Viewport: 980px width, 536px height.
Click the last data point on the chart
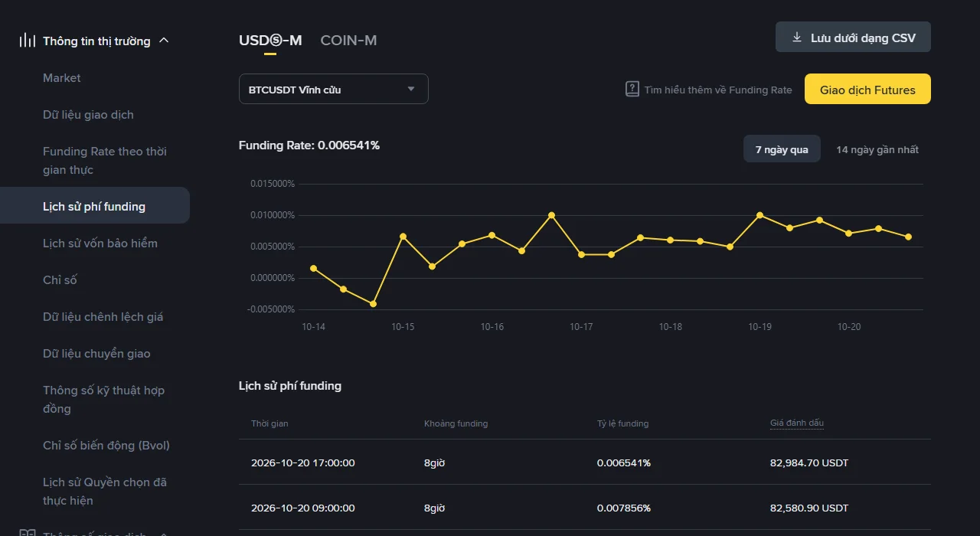908,237
